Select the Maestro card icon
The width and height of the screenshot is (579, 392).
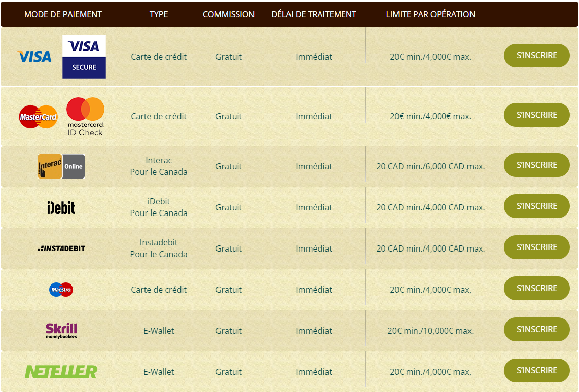[x=61, y=289]
